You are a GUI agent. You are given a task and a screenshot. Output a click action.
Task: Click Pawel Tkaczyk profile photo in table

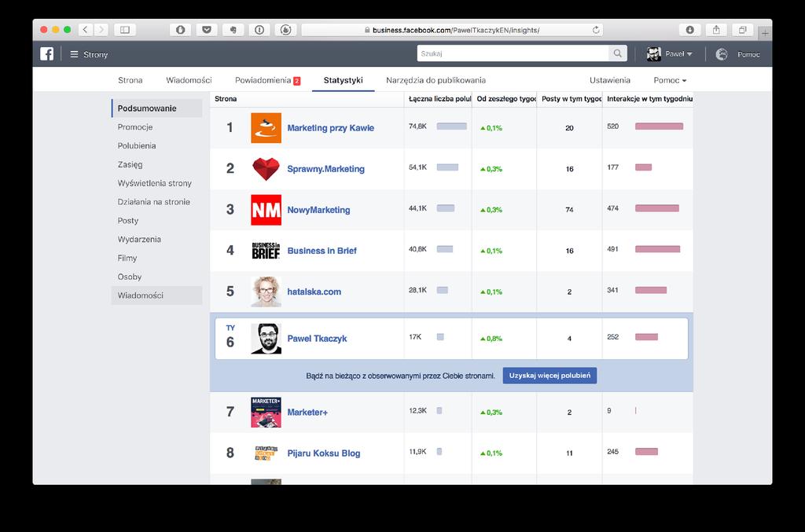click(x=266, y=339)
